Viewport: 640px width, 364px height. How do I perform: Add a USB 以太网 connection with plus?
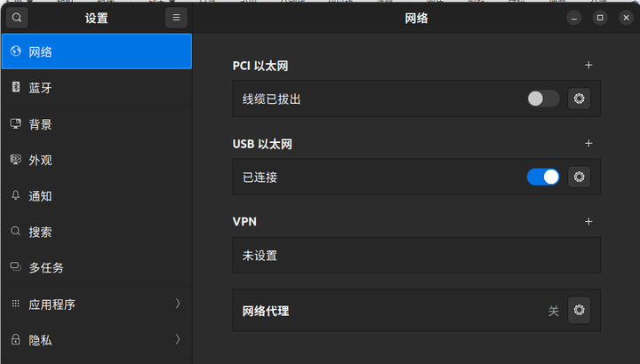click(x=588, y=144)
